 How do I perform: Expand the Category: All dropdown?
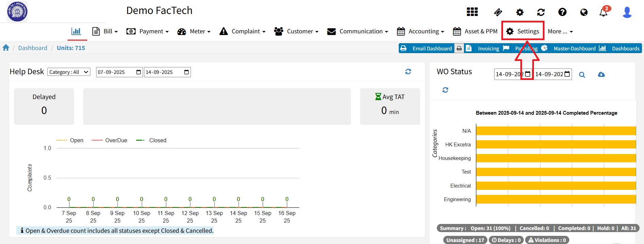coord(69,72)
